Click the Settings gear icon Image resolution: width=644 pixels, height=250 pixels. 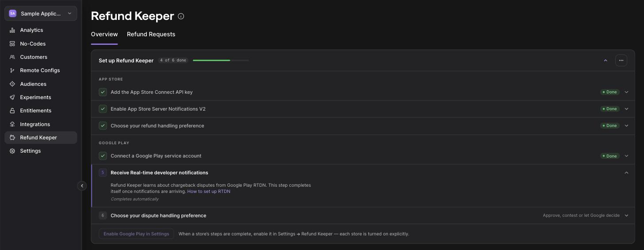(12, 151)
